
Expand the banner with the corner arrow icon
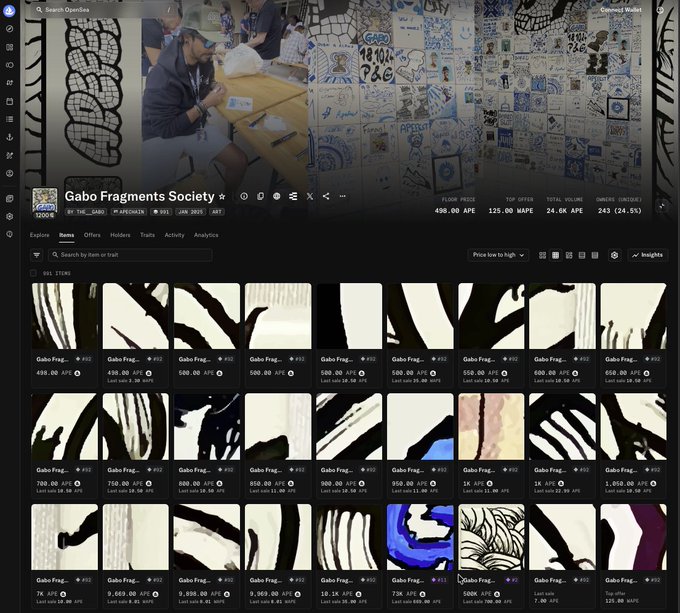662,207
